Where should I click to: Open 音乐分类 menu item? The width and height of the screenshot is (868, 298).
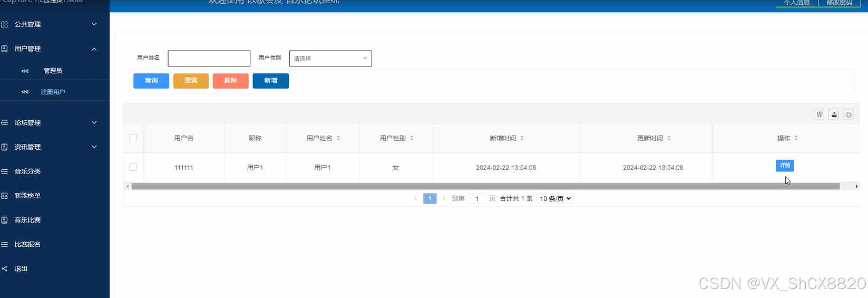[x=27, y=171]
